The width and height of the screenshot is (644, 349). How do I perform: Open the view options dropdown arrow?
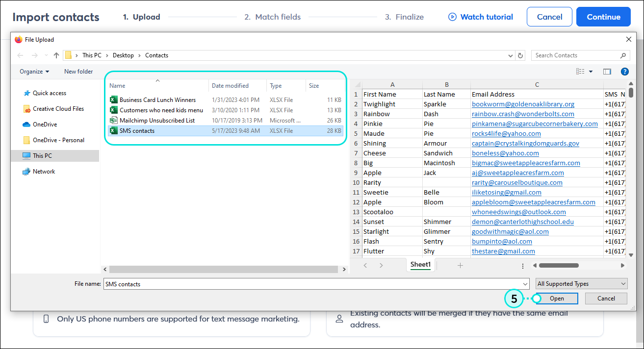tap(591, 72)
